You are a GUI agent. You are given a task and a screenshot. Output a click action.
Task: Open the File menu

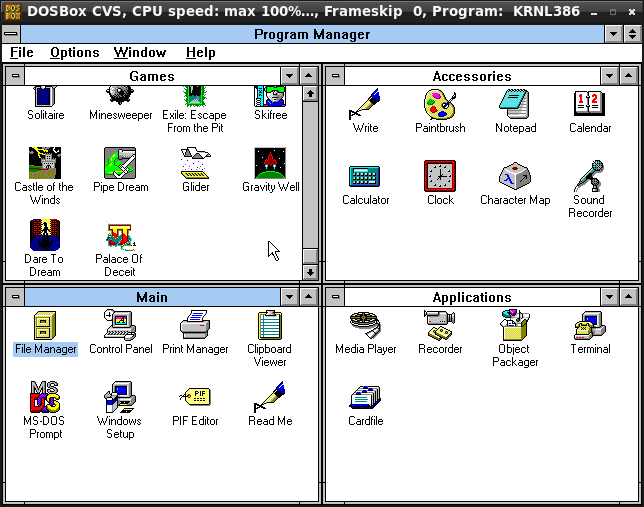[22, 53]
